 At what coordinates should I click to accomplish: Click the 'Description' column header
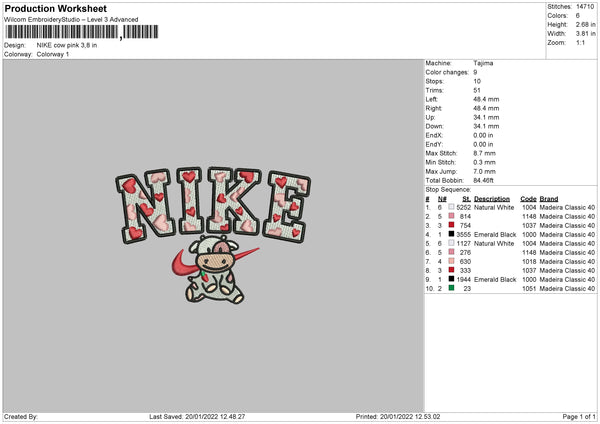pyautogui.click(x=492, y=199)
